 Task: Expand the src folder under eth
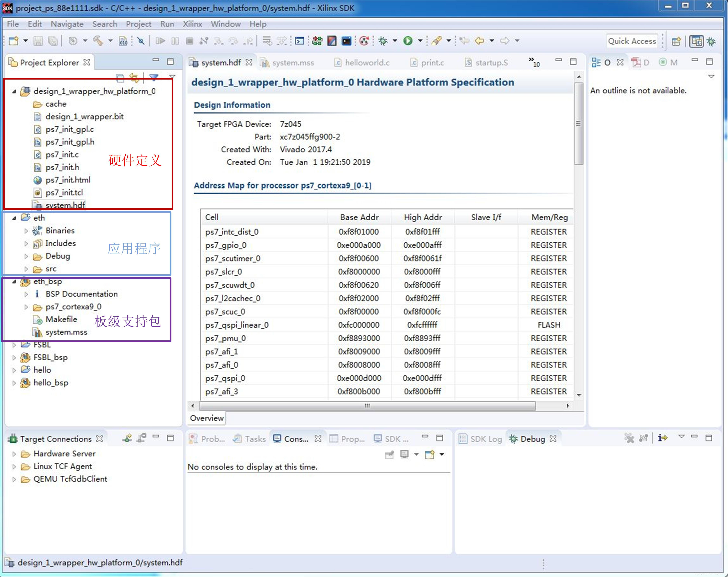pyautogui.click(x=26, y=269)
